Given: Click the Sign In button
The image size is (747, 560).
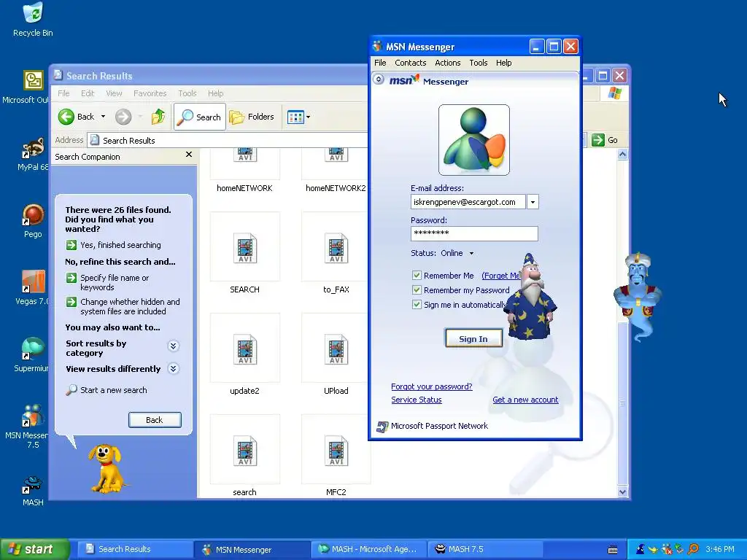Looking at the screenshot, I should pos(473,338).
